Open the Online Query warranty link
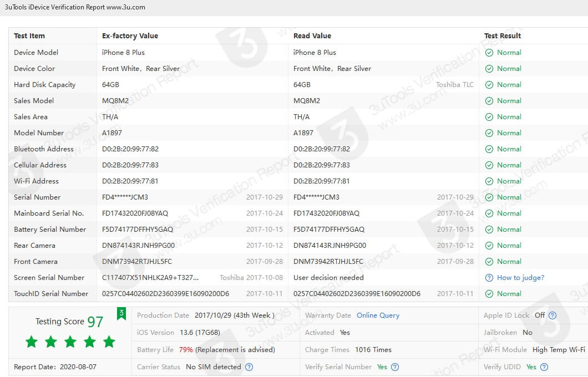The width and height of the screenshot is (588, 377). tap(378, 315)
